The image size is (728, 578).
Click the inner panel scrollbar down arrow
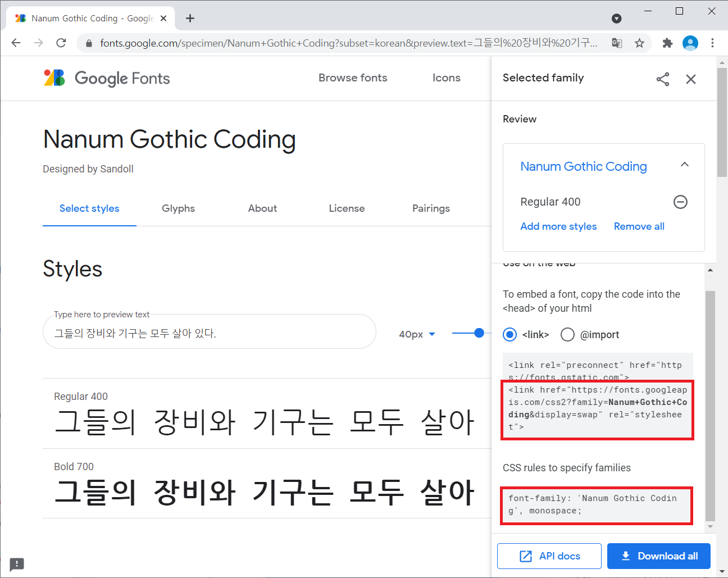tap(710, 527)
